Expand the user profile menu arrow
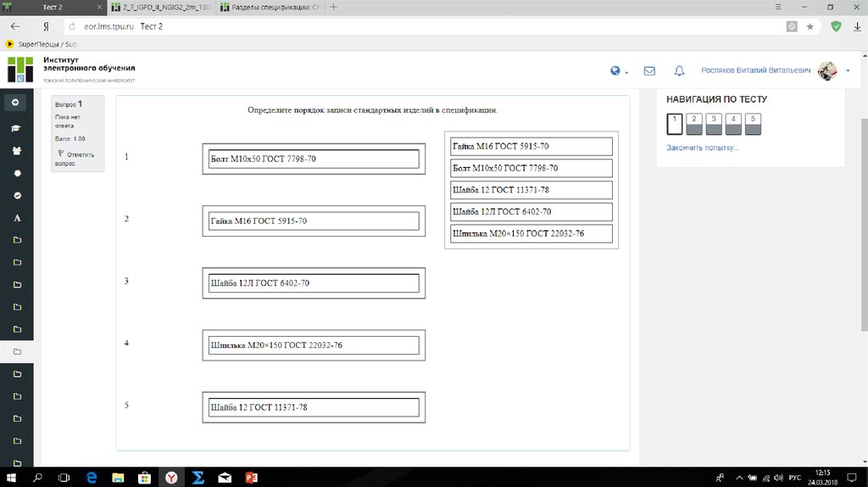 tap(848, 71)
